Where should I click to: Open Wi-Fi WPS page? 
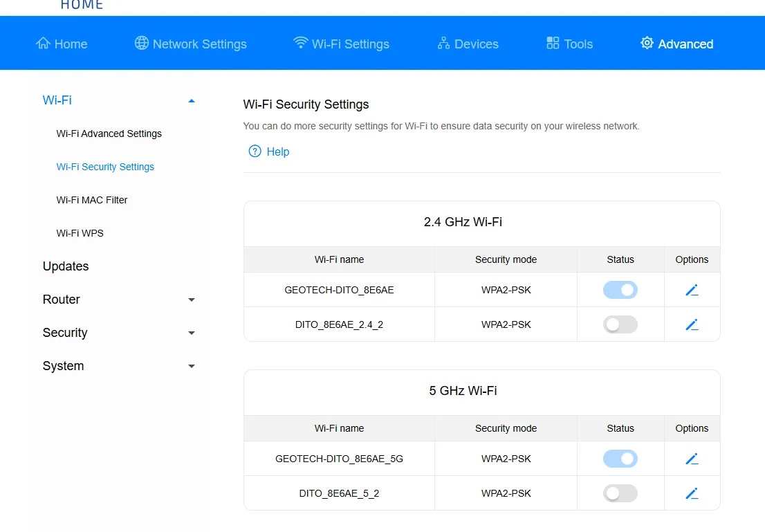coord(80,233)
